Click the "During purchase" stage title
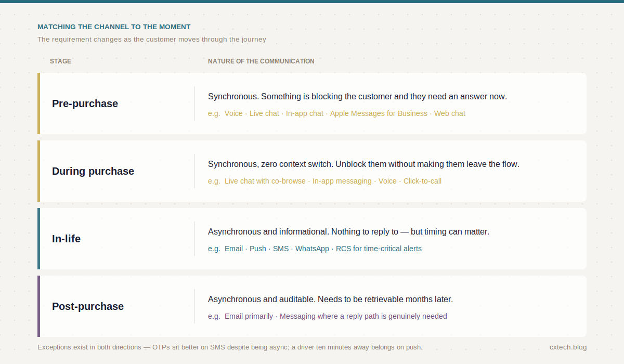Screen dimensions: 624x364 point(93,171)
